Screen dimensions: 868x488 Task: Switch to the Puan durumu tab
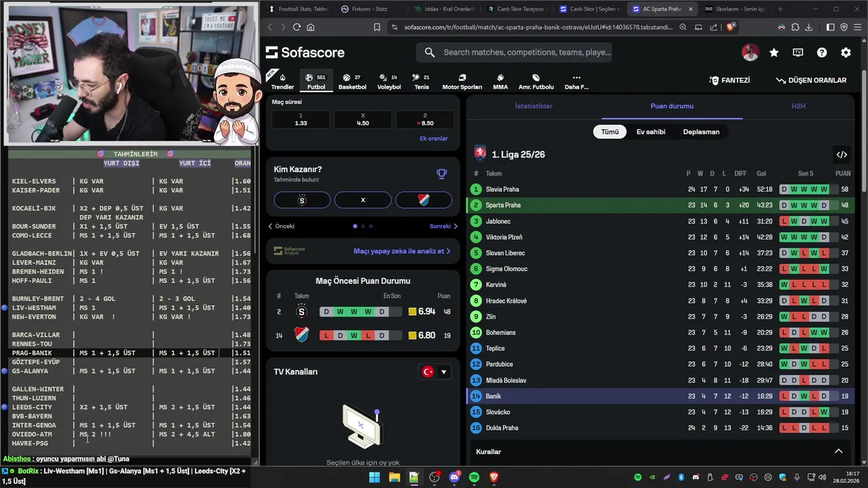[672, 106]
